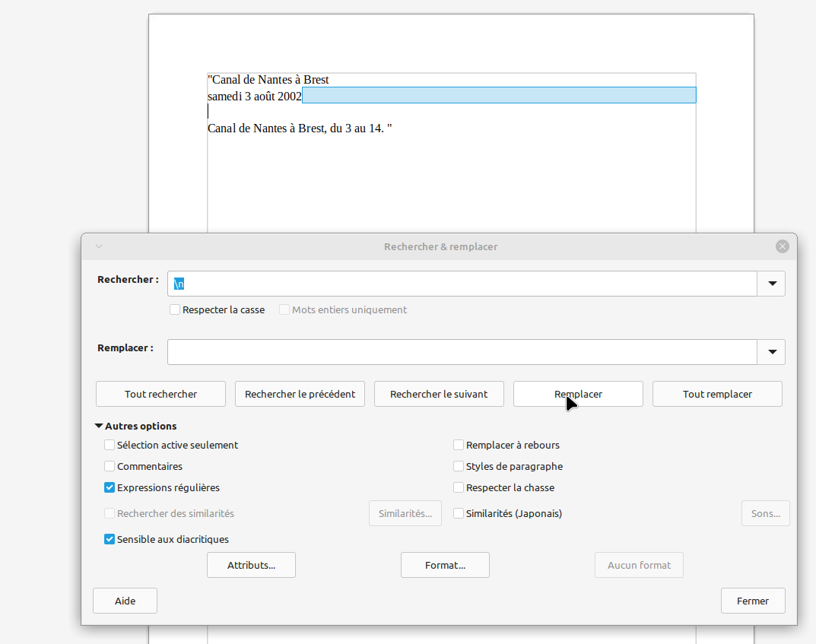Click Rechercher le précédent button
The width and height of the screenshot is (816, 644).
tap(300, 394)
